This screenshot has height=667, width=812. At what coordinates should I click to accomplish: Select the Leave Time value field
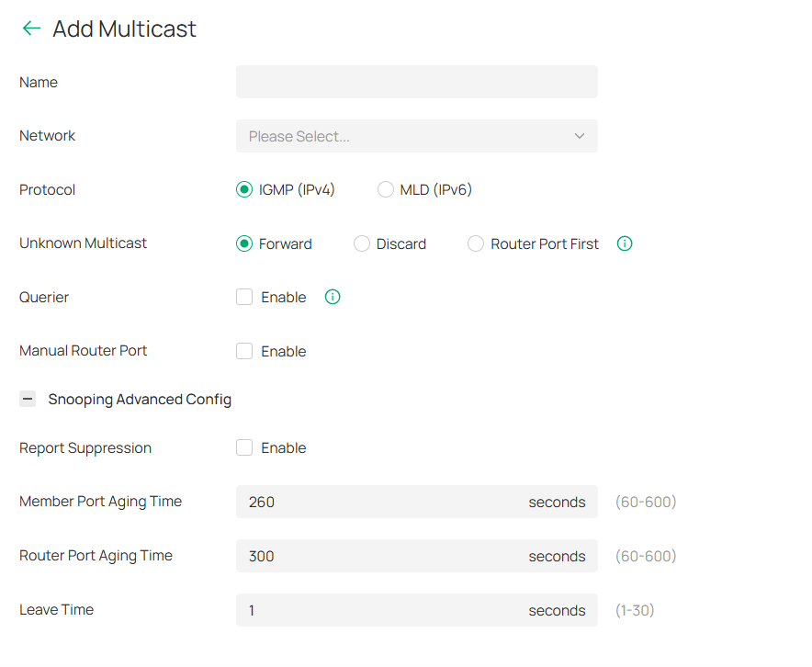(386, 610)
